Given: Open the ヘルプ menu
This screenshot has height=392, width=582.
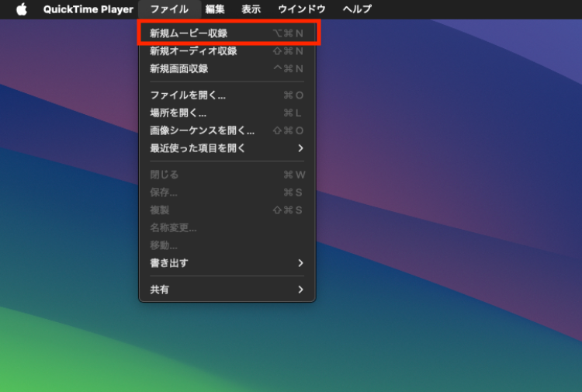Looking at the screenshot, I should [x=357, y=9].
